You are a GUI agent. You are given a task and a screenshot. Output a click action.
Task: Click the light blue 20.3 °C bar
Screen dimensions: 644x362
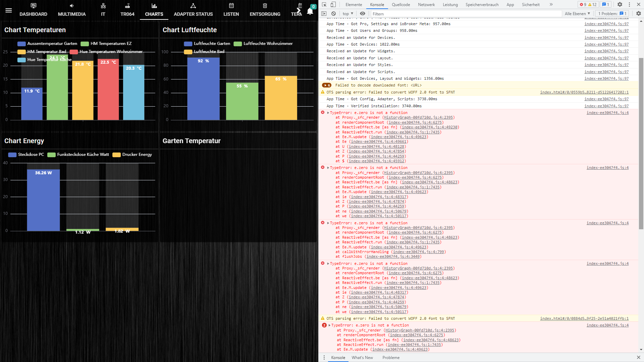[x=133, y=93]
